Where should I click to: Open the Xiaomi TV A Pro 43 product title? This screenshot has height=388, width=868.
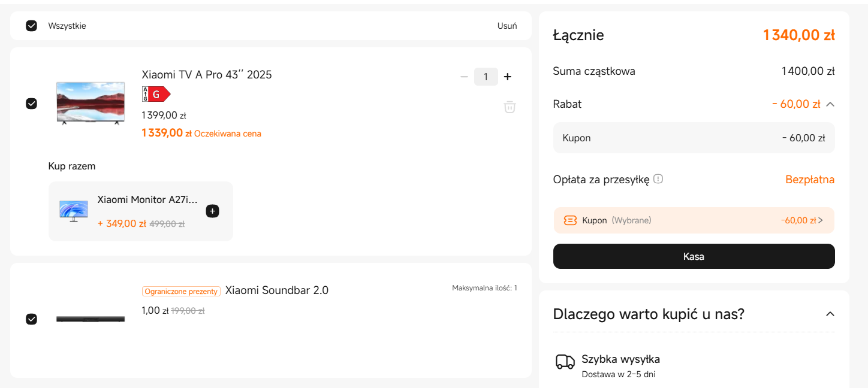[207, 75]
